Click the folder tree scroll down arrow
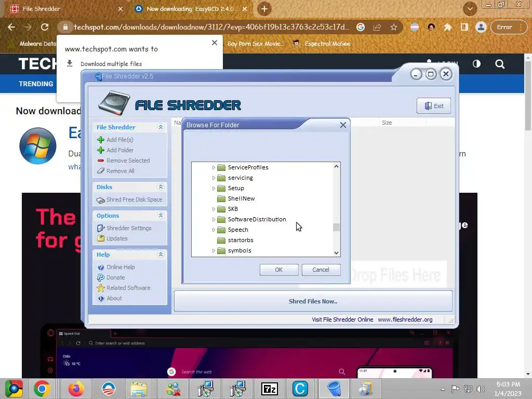Viewport: 532px width, 399px height. click(336, 253)
